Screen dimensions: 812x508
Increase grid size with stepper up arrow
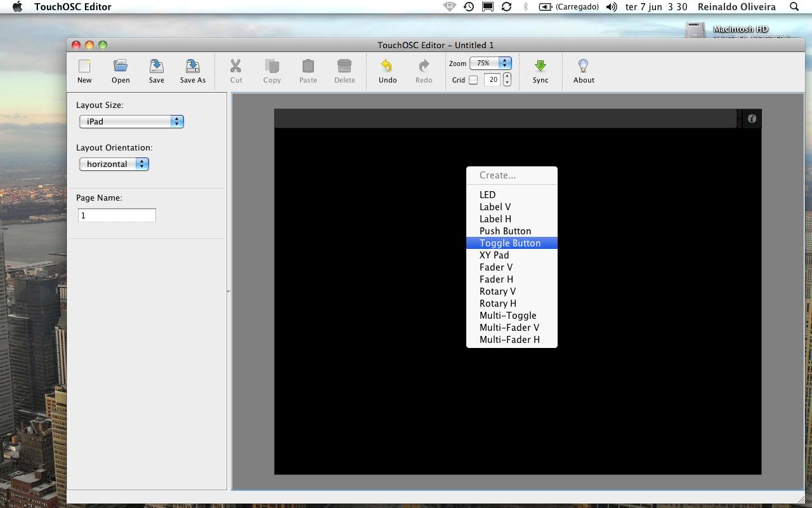507,76
